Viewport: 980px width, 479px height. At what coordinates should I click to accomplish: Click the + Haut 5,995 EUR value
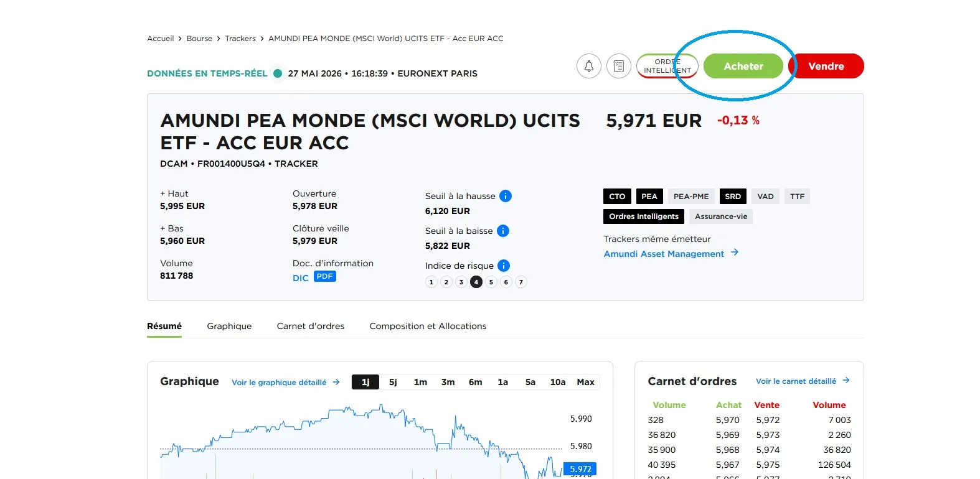182,206
